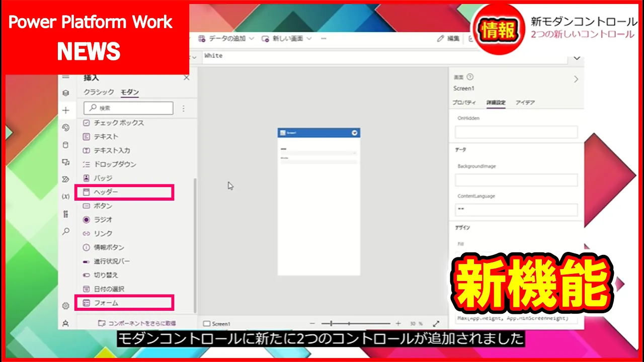Click the header dropdown icon on app canvas
The width and height of the screenshot is (644, 362).
[x=355, y=133]
